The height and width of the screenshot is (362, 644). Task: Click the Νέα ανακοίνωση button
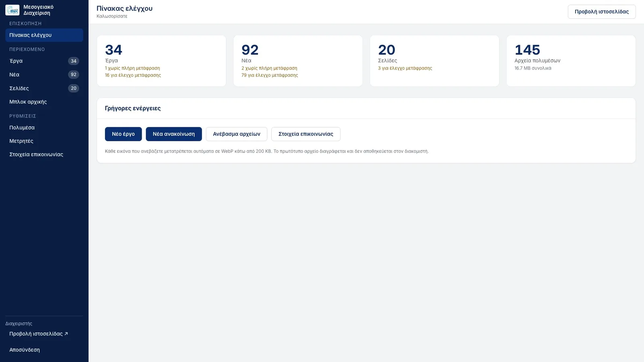(174, 134)
